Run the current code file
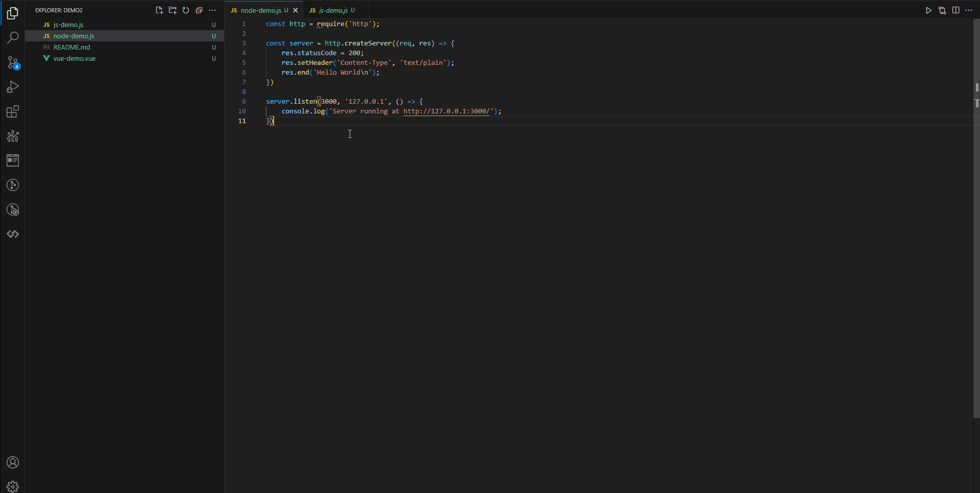Image resolution: width=980 pixels, height=493 pixels. 928,10
